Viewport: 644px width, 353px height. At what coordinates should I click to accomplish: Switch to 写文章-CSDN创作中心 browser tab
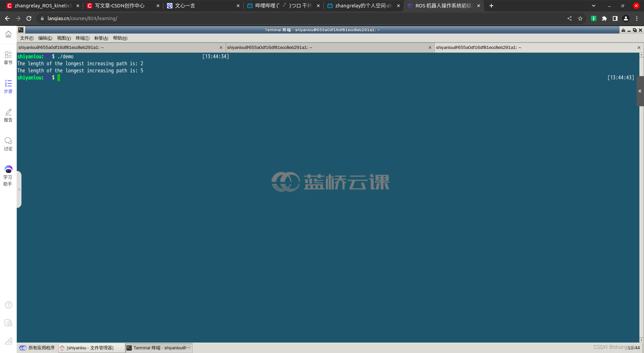click(x=123, y=6)
